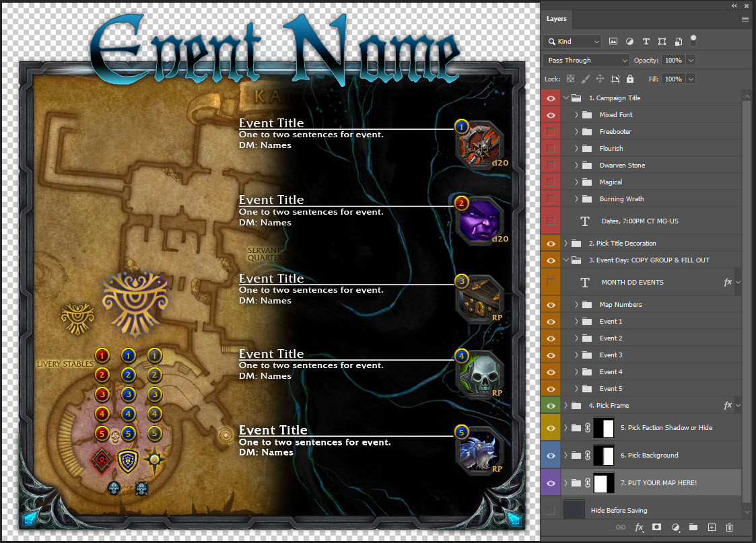Viewport: 756px width, 543px height.
Task: Open the Kind filter dropdown
Action: coord(572,42)
